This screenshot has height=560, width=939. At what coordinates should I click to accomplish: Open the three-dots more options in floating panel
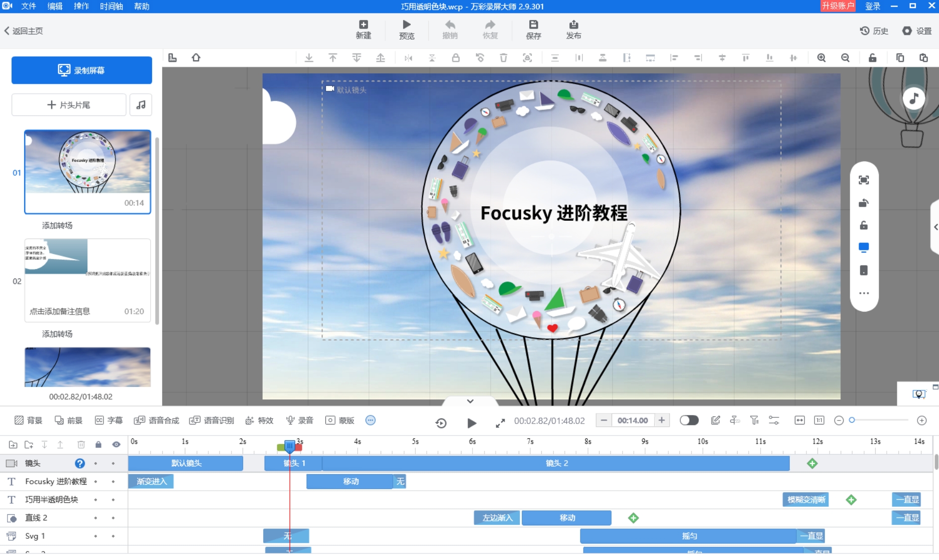(x=864, y=293)
